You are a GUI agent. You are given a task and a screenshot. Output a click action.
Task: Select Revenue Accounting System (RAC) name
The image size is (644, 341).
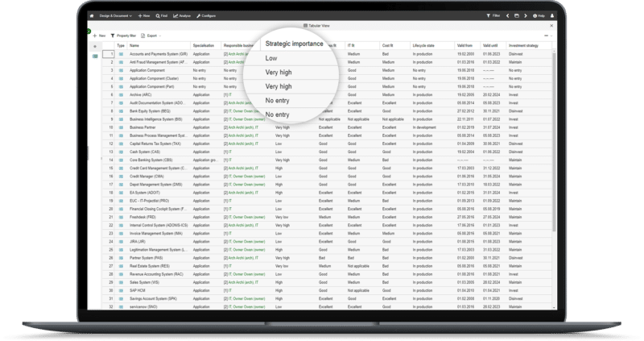(156, 274)
